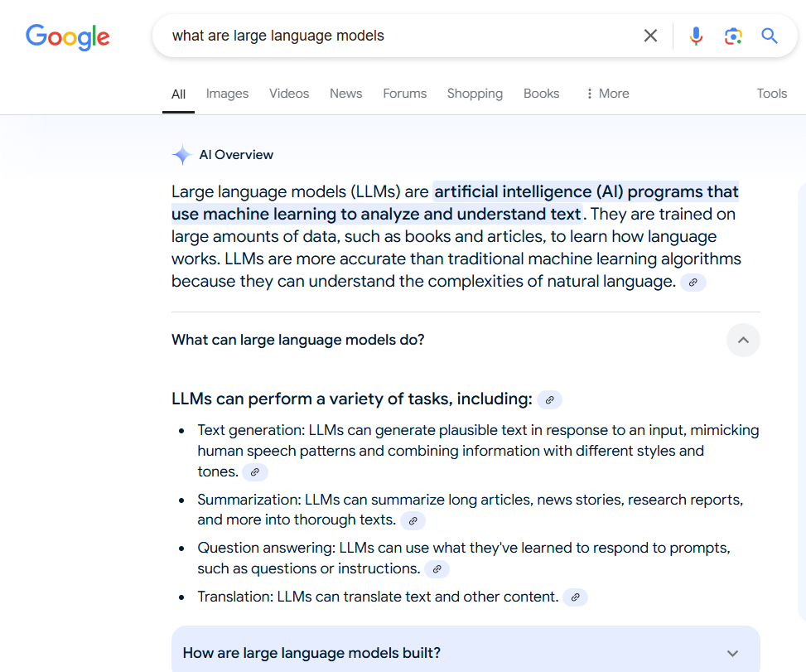The width and height of the screenshot is (806, 672).
Task: Click 'What can large language models do?' heading
Action: coord(298,340)
